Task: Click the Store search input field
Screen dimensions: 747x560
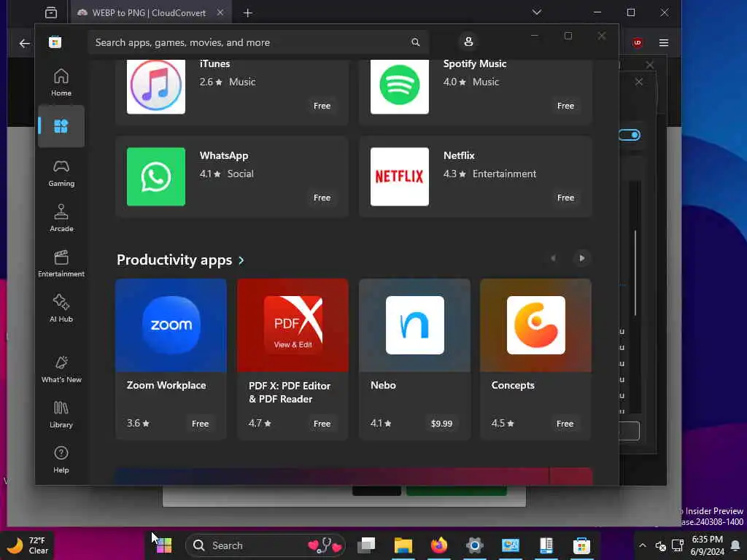Action: [x=258, y=42]
